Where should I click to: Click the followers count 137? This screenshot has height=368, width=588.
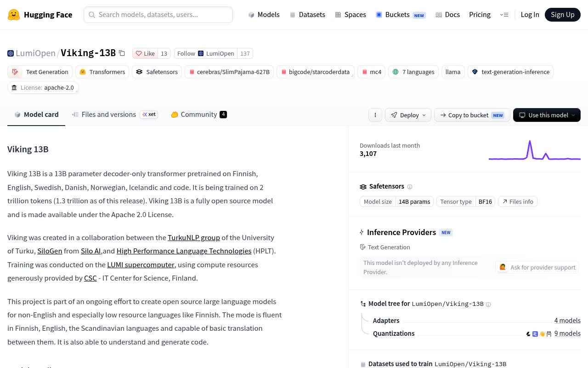pos(245,53)
